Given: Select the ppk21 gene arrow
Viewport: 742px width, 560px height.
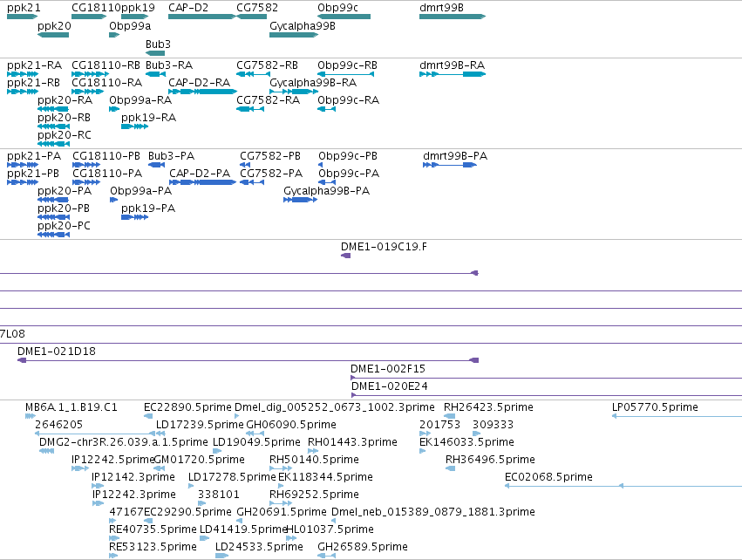Looking at the screenshot, I should tap(23, 17).
